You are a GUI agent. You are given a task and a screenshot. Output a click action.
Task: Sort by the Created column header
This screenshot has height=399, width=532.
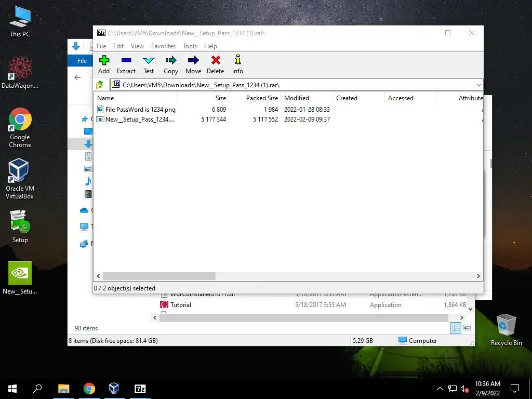pyautogui.click(x=358, y=98)
